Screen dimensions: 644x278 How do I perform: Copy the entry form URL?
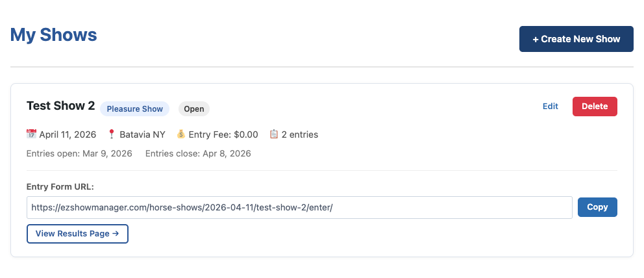(x=597, y=207)
